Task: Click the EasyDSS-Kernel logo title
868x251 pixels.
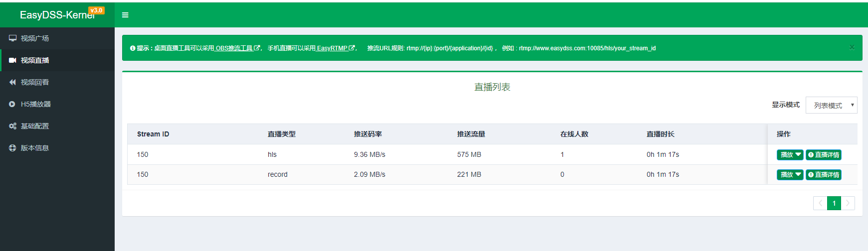Action: click(x=57, y=15)
